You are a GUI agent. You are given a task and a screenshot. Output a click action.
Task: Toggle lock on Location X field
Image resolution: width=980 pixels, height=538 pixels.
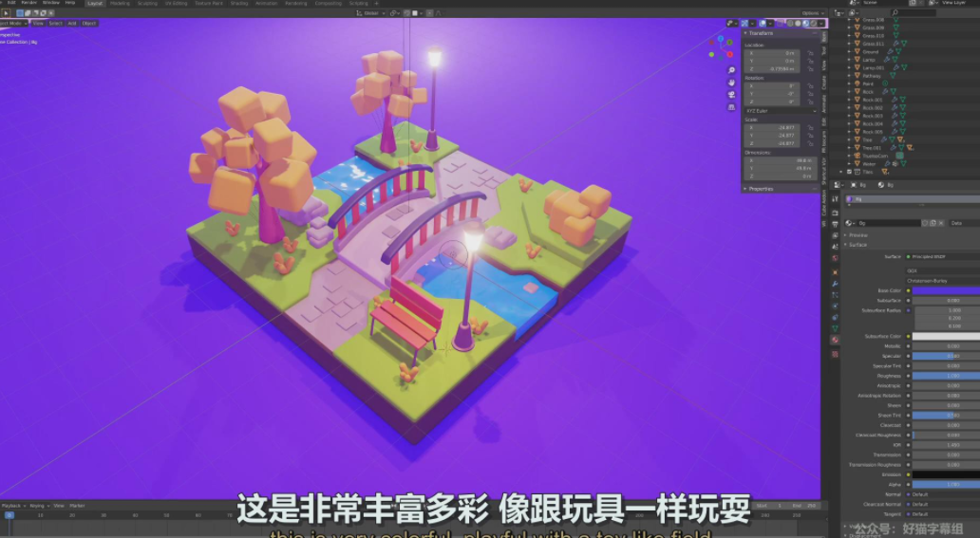click(x=810, y=53)
